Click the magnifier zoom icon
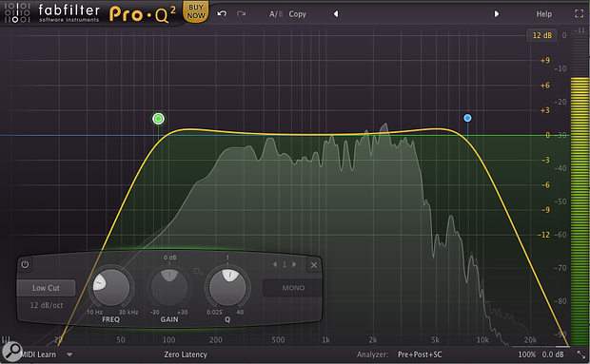The image size is (590, 364). point(12,352)
